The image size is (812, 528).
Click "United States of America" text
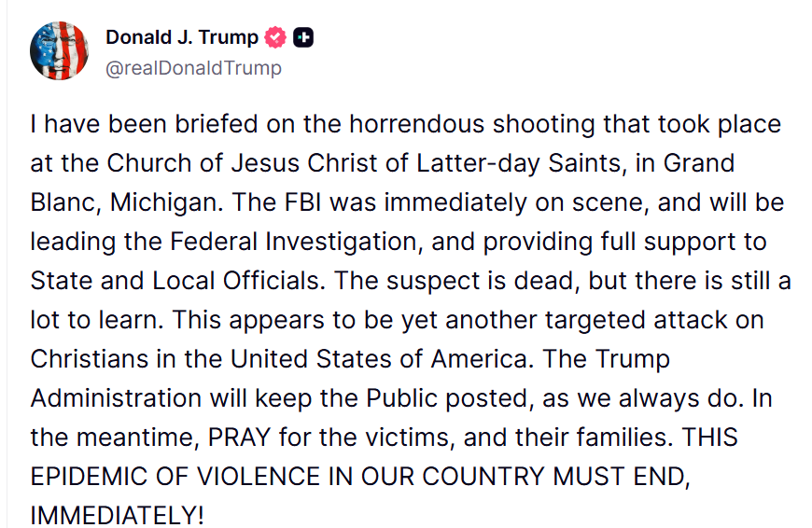point(379,359)
